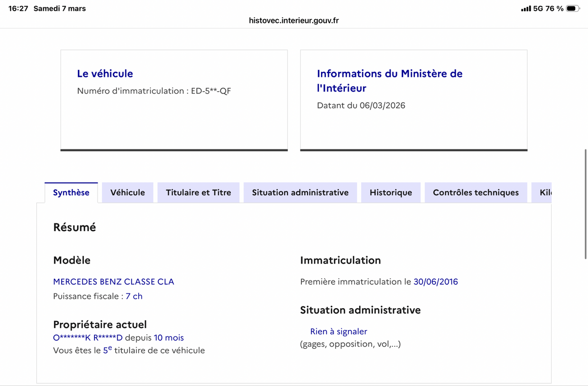Viewport: 588px width, 386px height.
Task: Click MERCEDES BENZ CLASSE CLA model name
Action: (x=114, y=282)
